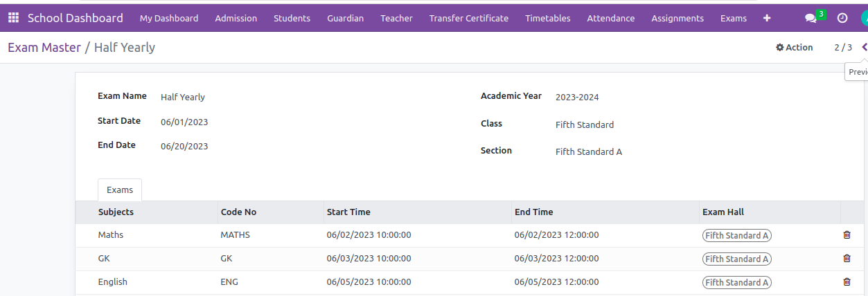This screenshot has width=868, height=296.
Task: Open the Students menu
Action: [x=292, y=19]
